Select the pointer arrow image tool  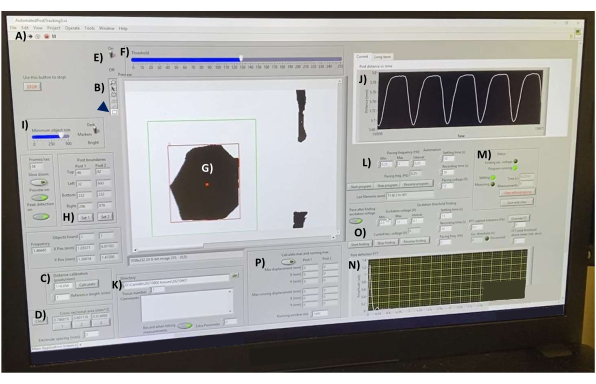coord(113,89)
